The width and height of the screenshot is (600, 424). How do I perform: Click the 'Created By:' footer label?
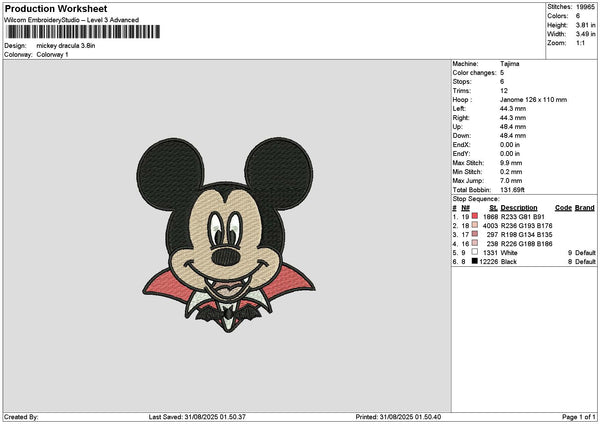21,417
